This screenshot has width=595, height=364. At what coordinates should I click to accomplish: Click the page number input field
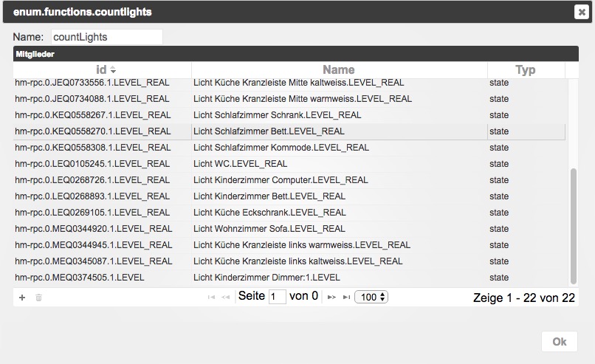click(278, 297)
